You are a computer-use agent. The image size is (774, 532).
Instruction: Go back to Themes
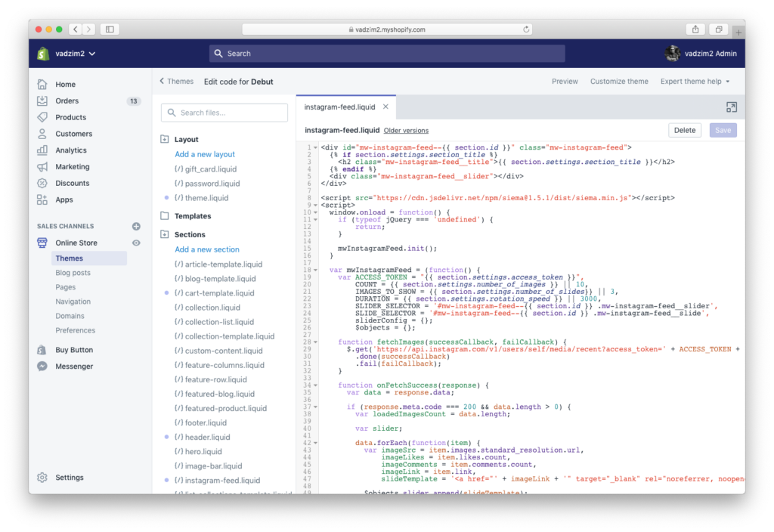(x=176, y=82)
